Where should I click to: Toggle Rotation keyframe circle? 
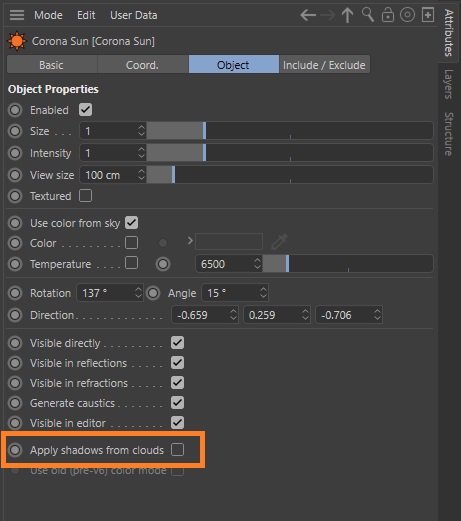[x=15, y=293]
